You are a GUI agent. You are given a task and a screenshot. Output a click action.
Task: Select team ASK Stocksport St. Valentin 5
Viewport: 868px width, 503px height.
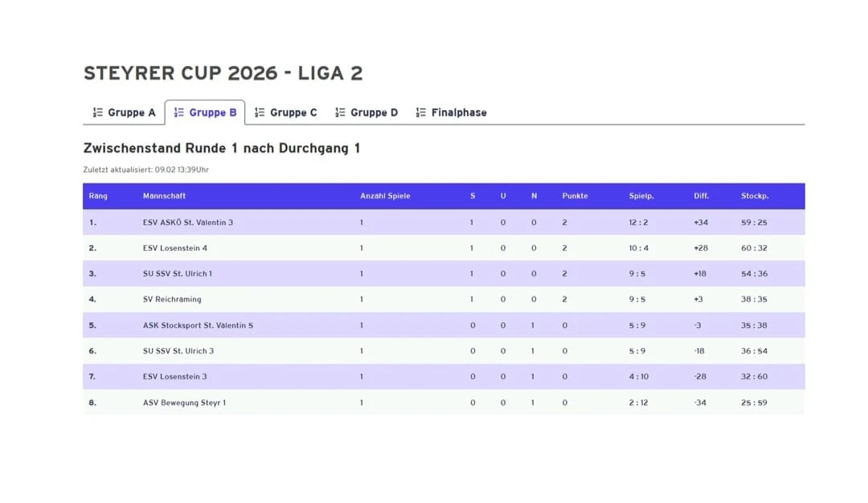click(x=199, y=325)
